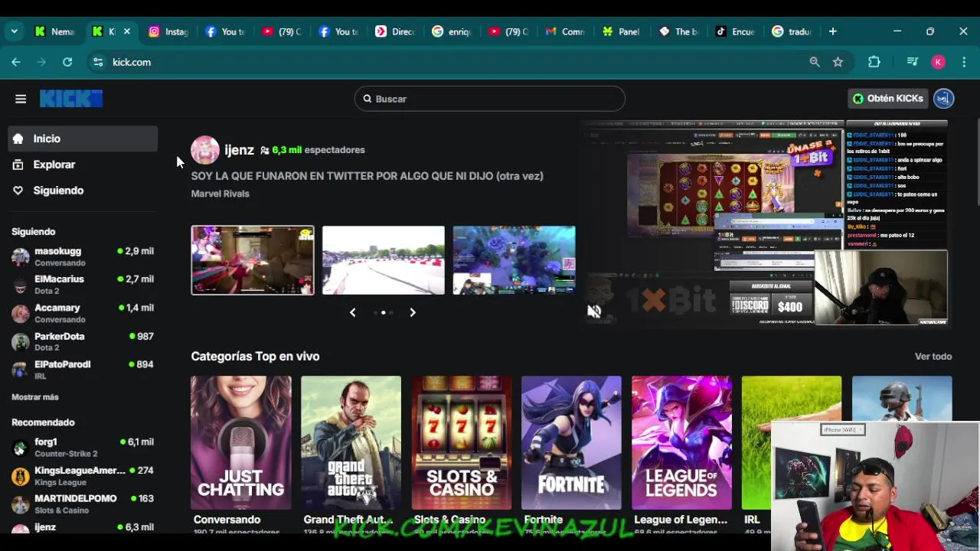Screen dimensions: 980x551
Task: Bookmark this page star icon
Action: coord(838,62)
